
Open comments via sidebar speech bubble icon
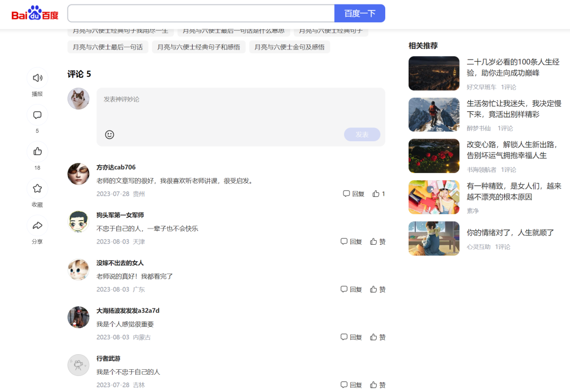click(37, 115)
